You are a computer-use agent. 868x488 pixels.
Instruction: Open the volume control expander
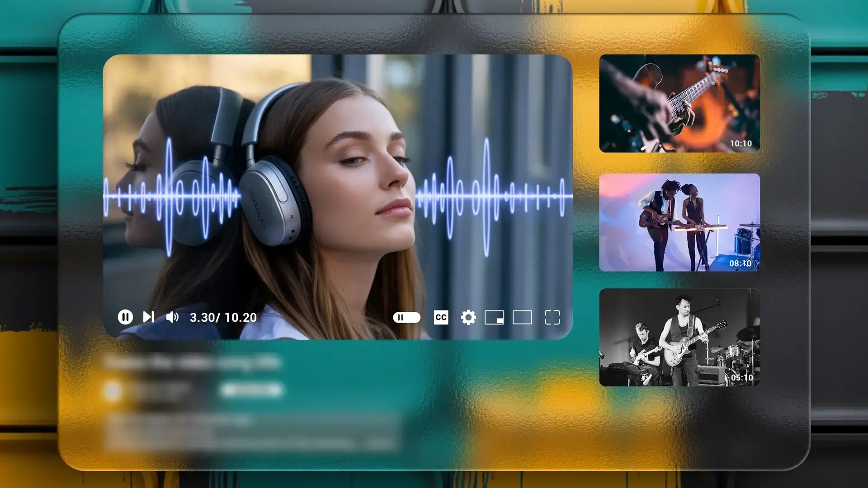pyautogui.click(x=174, y=318)
